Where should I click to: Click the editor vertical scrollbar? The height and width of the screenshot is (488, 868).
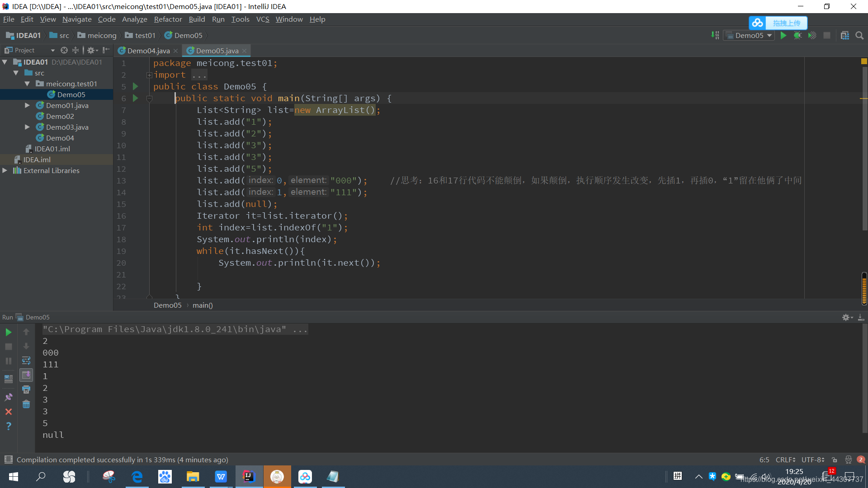[x=864, y=149]
